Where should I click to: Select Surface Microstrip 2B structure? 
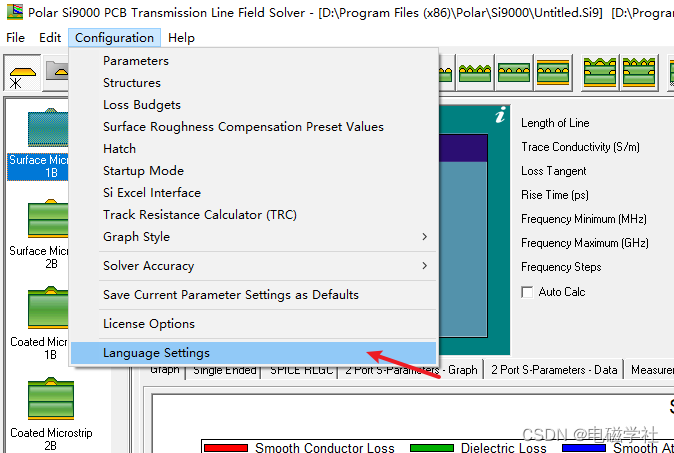tap(38, 235)
